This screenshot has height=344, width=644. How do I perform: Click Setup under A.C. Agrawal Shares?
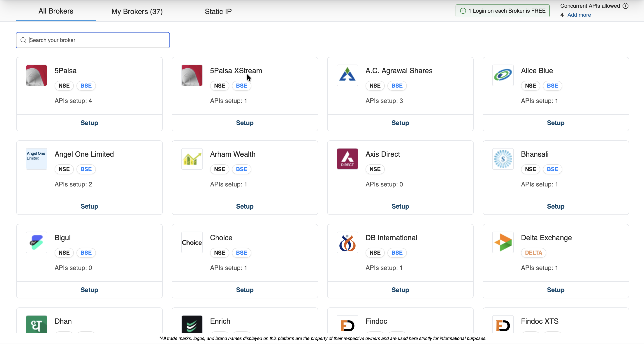point(400,123)
